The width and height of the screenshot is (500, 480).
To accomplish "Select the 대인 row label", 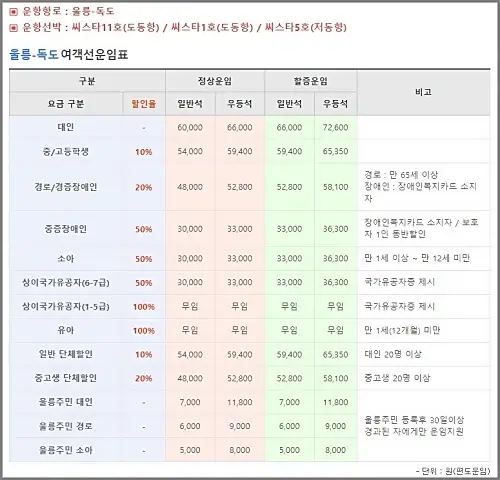I will click(66, 127).
